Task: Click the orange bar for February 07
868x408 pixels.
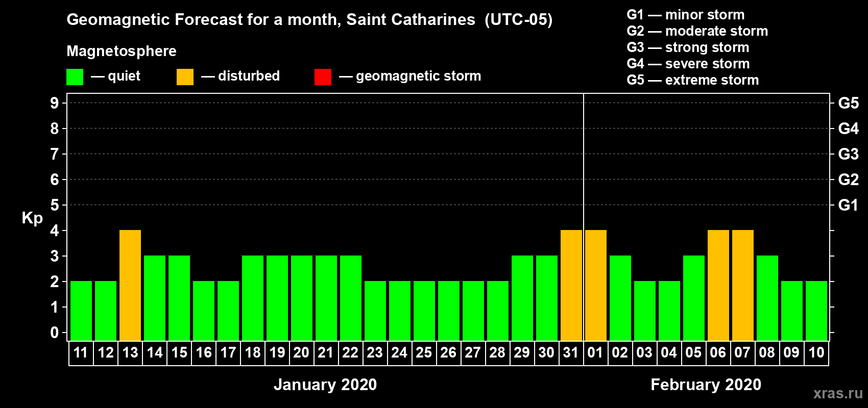Action: click(743, 286)
